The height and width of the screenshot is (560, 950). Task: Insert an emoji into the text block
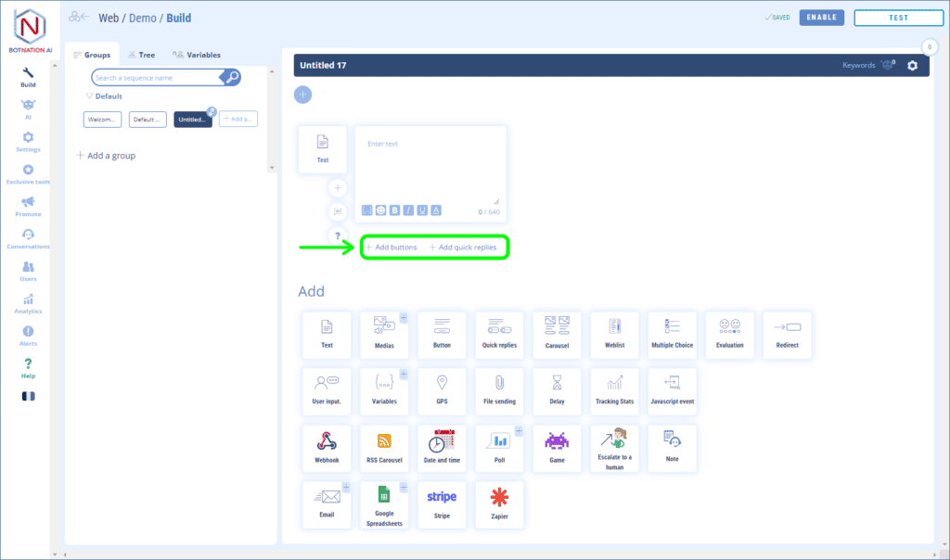[381, 210]
